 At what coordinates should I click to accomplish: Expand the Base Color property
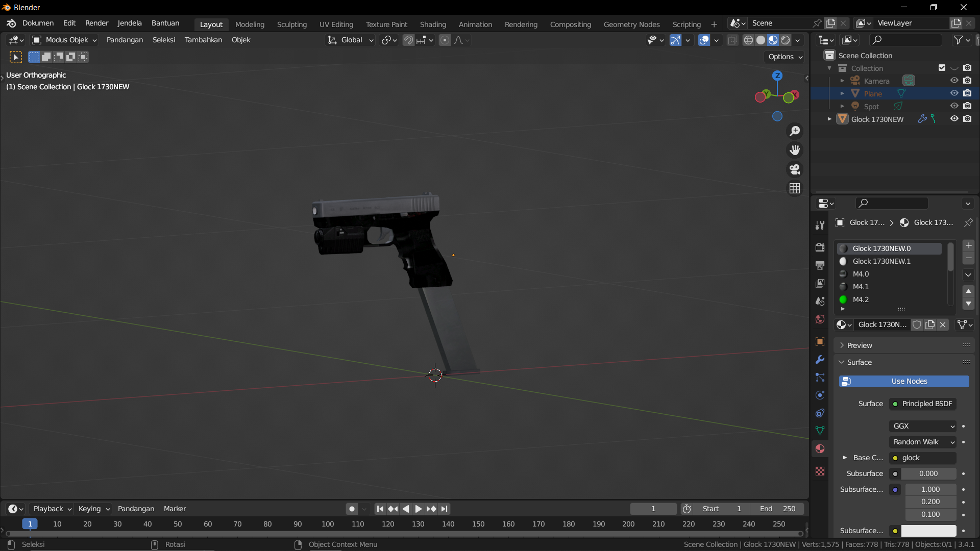845,458
